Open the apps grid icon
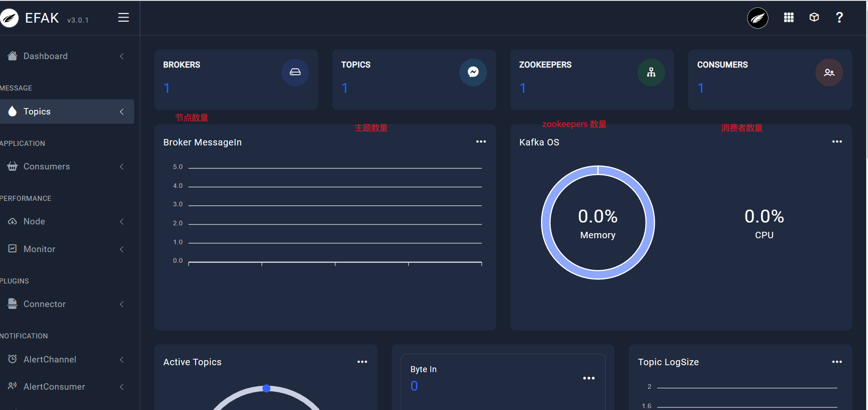Image resolution: width=868 pixels, height=410 pixels. coord(789,18)
